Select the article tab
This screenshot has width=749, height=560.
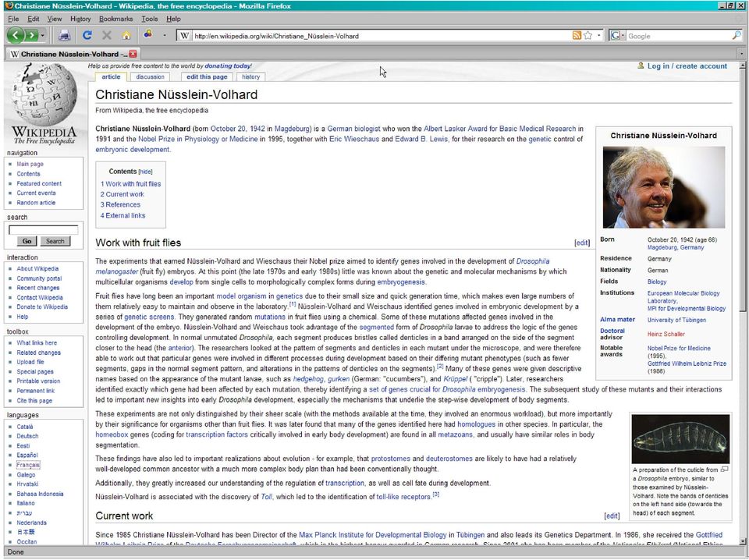tap(111, 77)
